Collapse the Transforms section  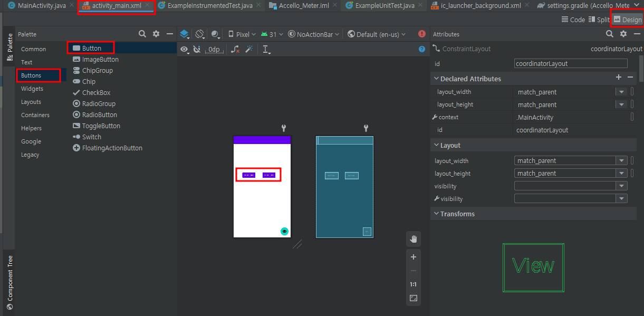436,214
